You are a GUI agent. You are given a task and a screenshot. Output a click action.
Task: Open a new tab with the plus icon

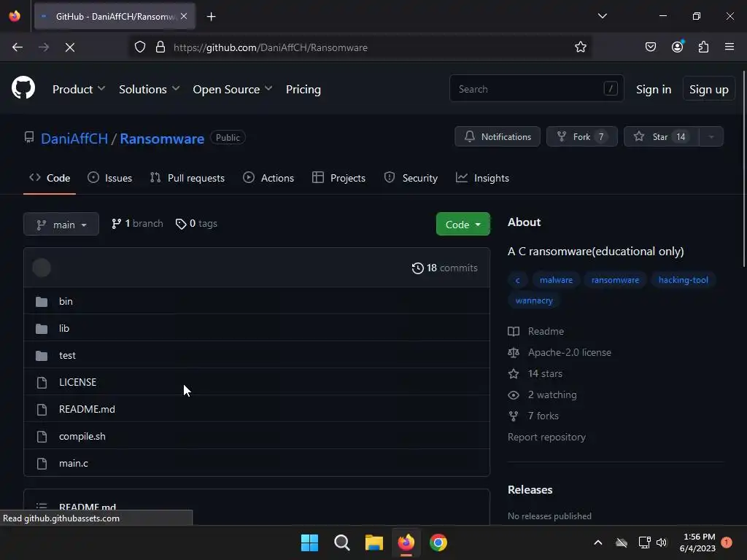[x=211, y=17]
